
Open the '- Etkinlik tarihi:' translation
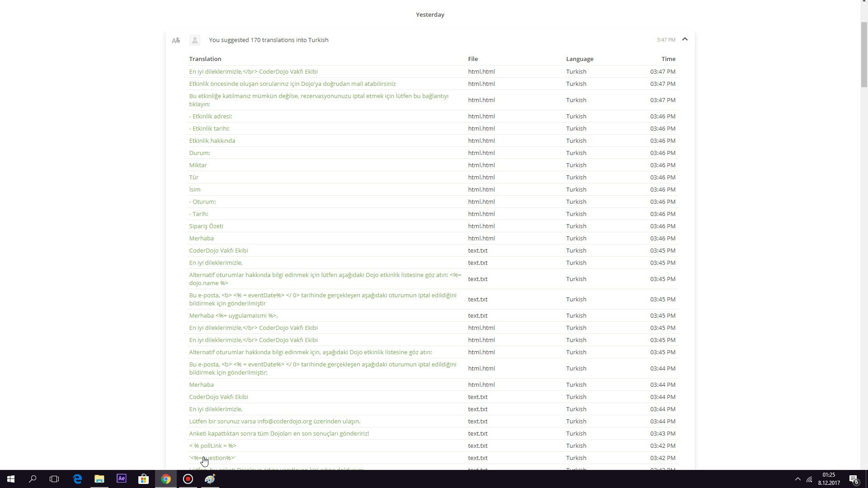(x=209, y=129)
